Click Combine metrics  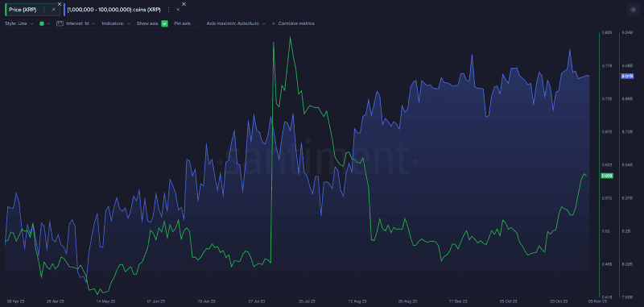tap(296, 23)
